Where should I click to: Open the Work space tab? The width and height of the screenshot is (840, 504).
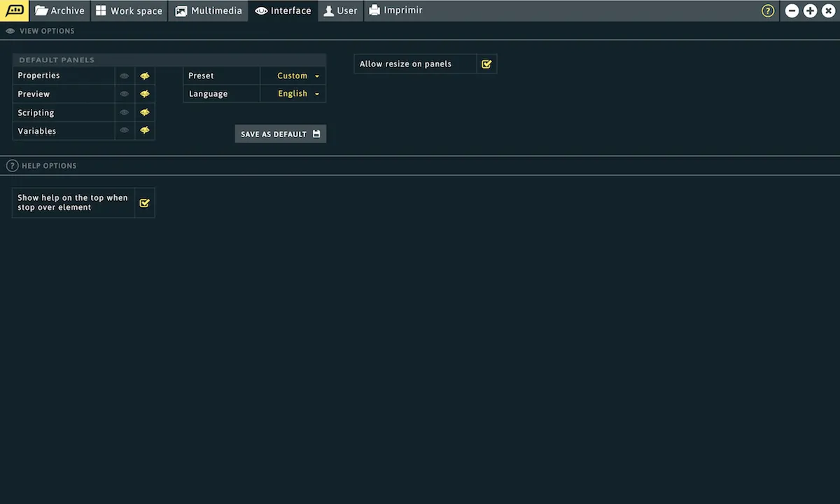pos(129,10)
